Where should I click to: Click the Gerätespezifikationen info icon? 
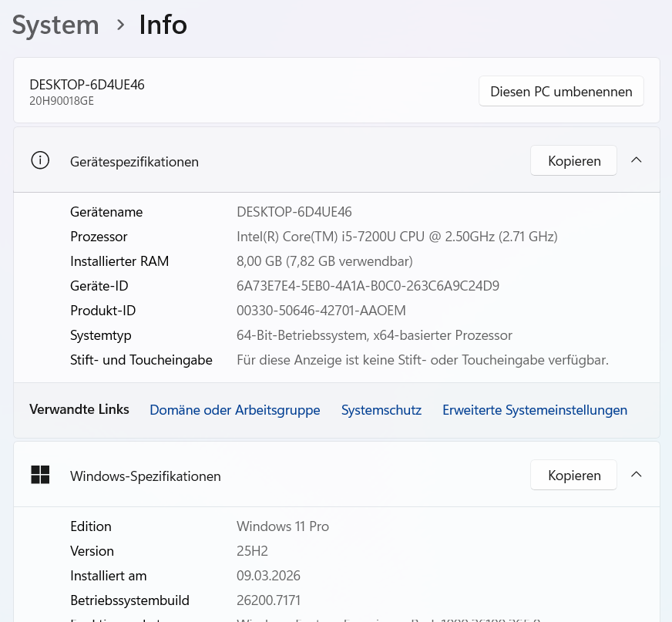[40, 160]
